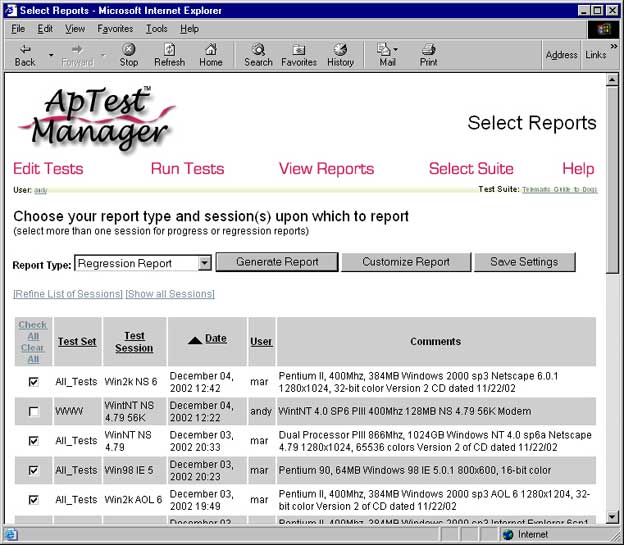Open the Favorites menu in menu bar
The width and height of the screenshot is (624, 545).
(x=115, y=29)
